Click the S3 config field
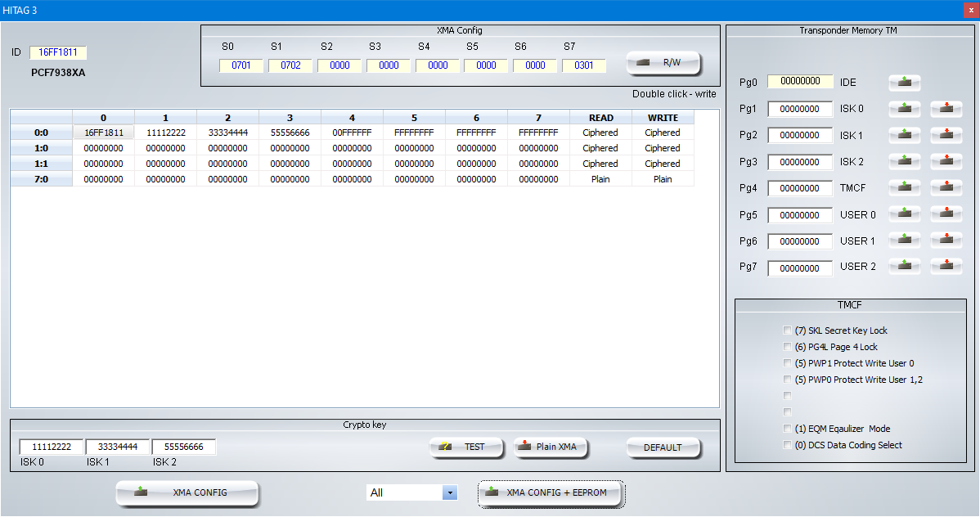This screenshot has height=517, width=980. [389, 65]
